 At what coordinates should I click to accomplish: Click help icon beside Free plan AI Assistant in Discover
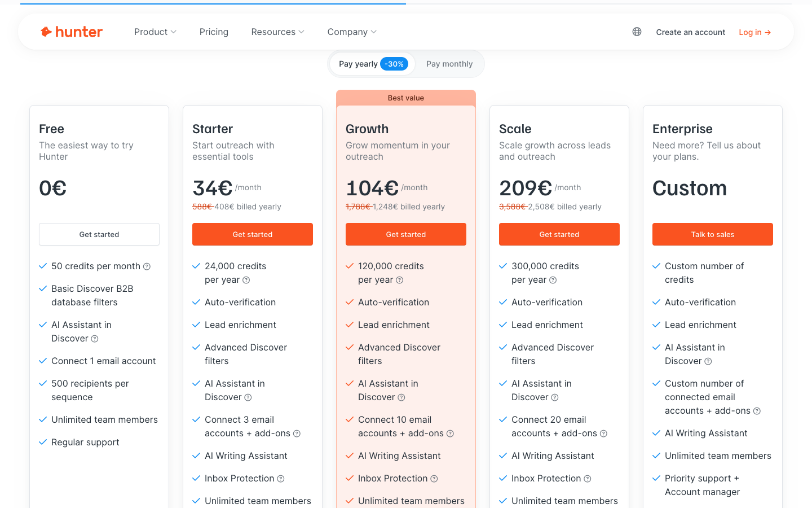[95, 339]
